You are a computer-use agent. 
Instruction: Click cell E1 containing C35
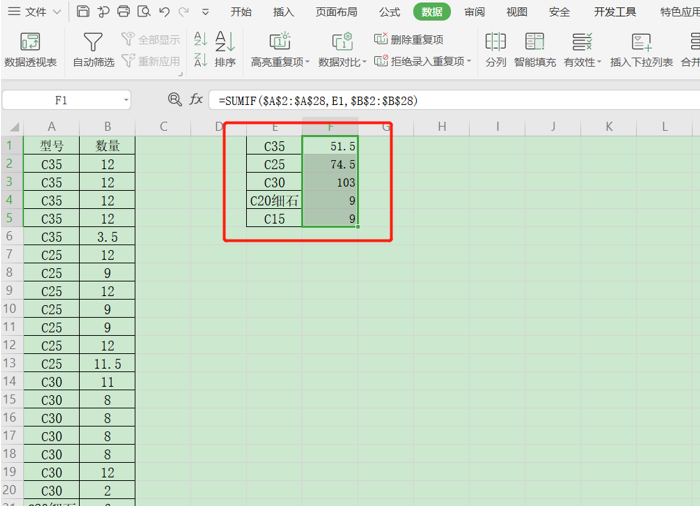(274, 146)
